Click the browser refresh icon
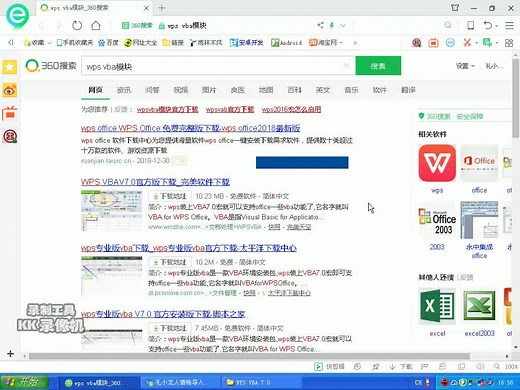The height and width of the screenshot is (390, 520). pyautogui.click(x=77, y=25)
